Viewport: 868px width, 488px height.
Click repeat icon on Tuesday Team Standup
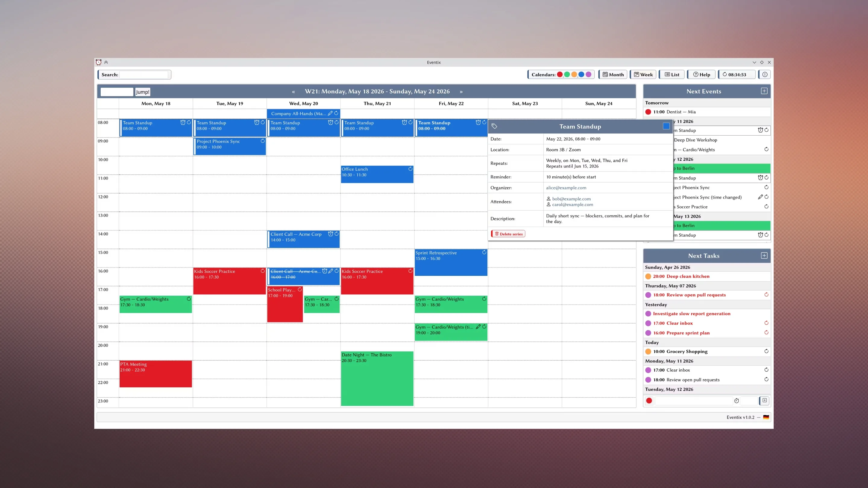[263, 123]
